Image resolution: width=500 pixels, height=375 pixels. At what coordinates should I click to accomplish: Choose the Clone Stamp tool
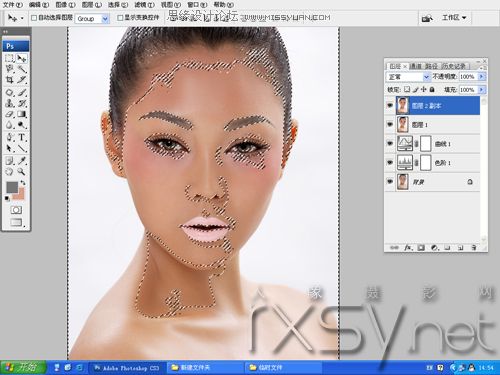click(x=10, y=103)
